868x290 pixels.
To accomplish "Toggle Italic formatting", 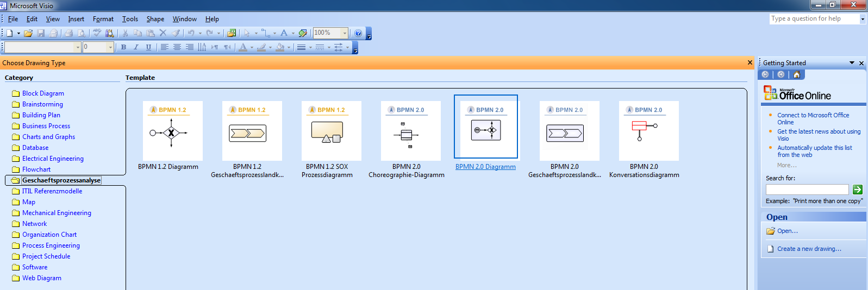I will click(136, 47).
